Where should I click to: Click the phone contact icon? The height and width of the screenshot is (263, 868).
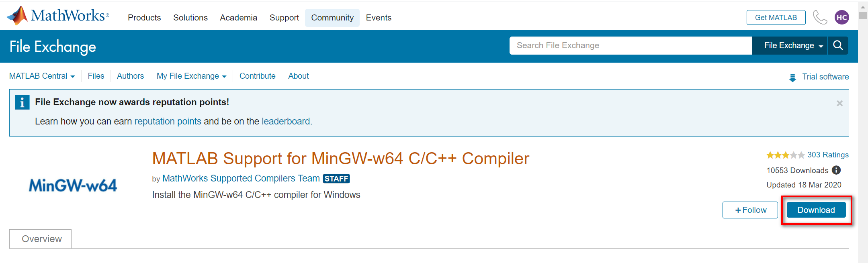tap(820, 18)
